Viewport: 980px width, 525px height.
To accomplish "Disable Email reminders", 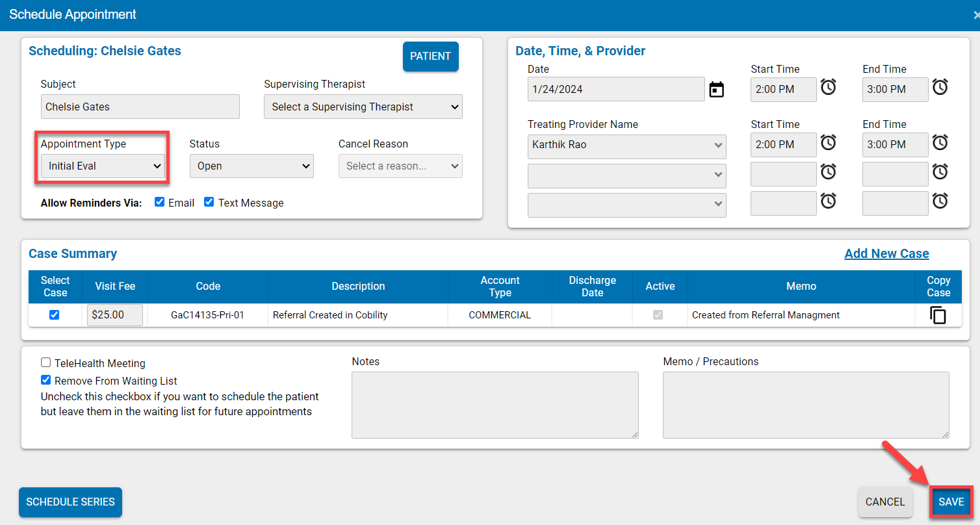I will tap(159, 202).
